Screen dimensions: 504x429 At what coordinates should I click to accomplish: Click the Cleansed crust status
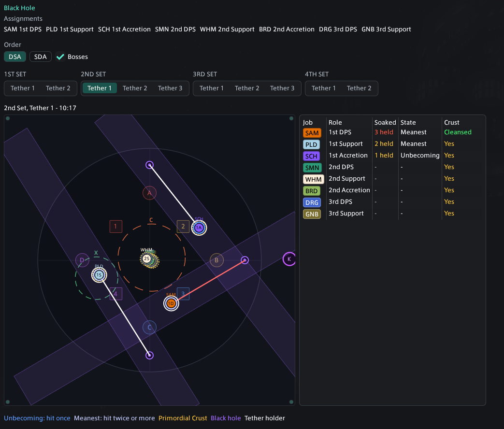(x=458, y=132)
